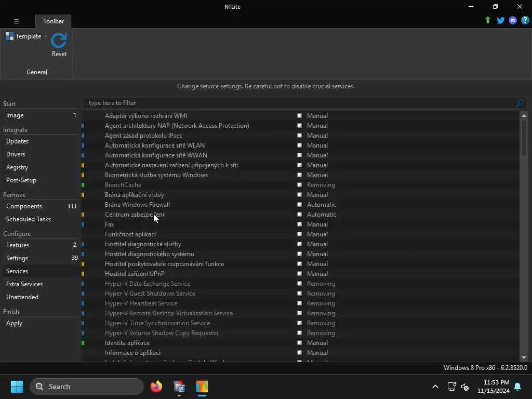
Task: Toggle the box next to Brána aplikační vrstvy
Action: (x=300, y=195)
